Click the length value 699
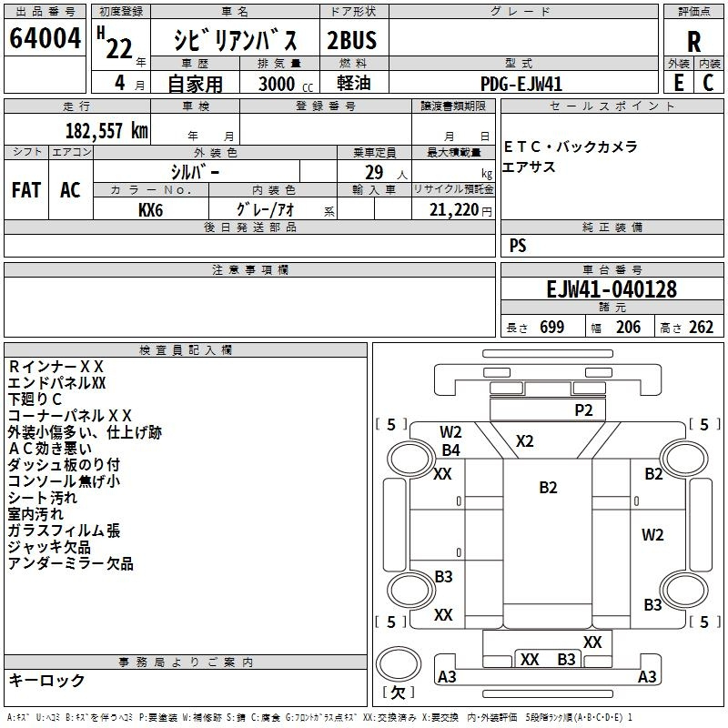 (551, 327)
